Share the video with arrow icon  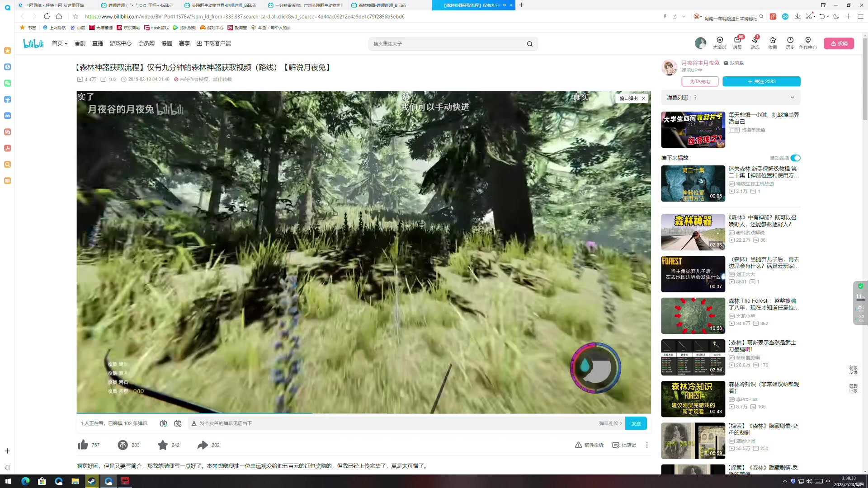tap(203, 445)
